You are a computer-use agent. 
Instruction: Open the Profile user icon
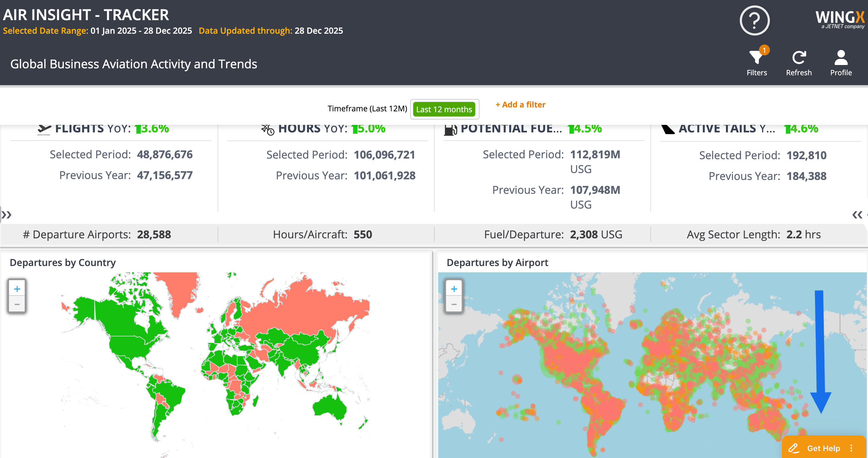pos(841,57)
